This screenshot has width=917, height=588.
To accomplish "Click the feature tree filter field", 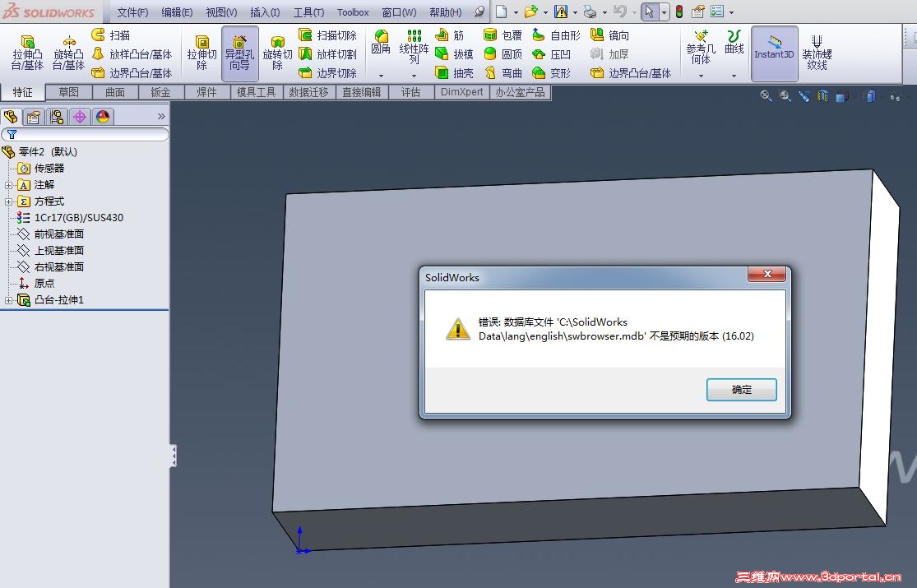I will (85, 135).
